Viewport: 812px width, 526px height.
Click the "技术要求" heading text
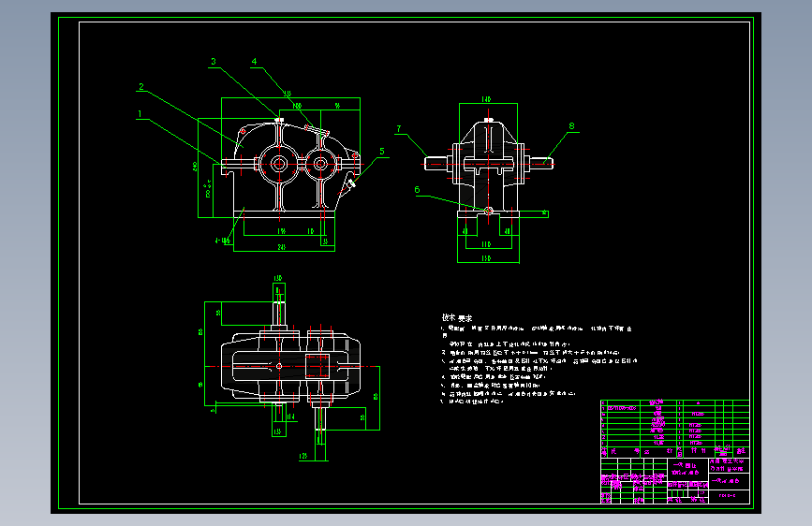[457, 318]
